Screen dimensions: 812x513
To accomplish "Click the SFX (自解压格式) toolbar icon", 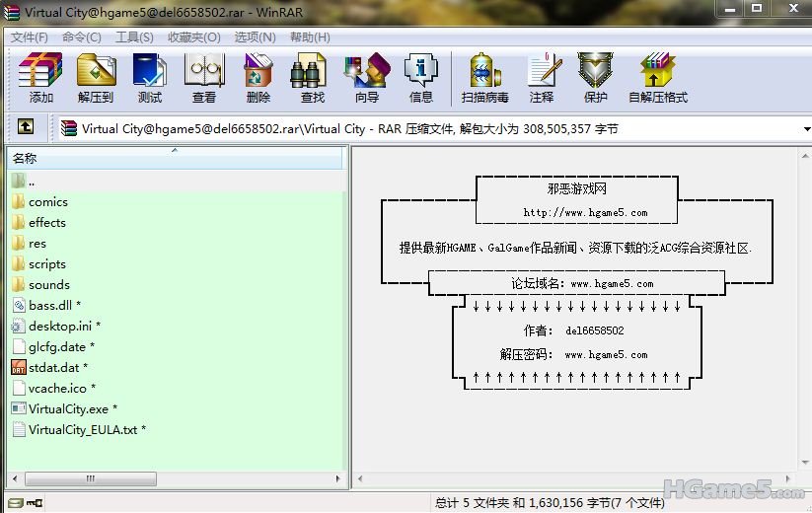I will 657,69.
